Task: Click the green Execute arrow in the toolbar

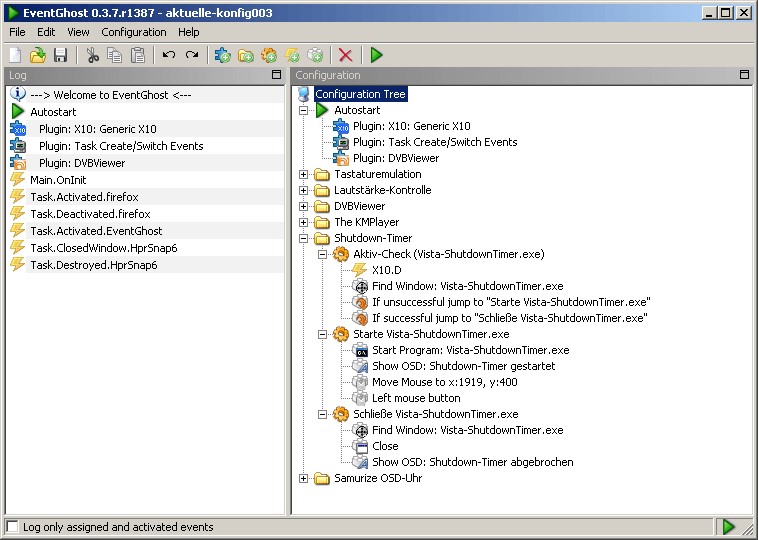Action: pos(376,55)
